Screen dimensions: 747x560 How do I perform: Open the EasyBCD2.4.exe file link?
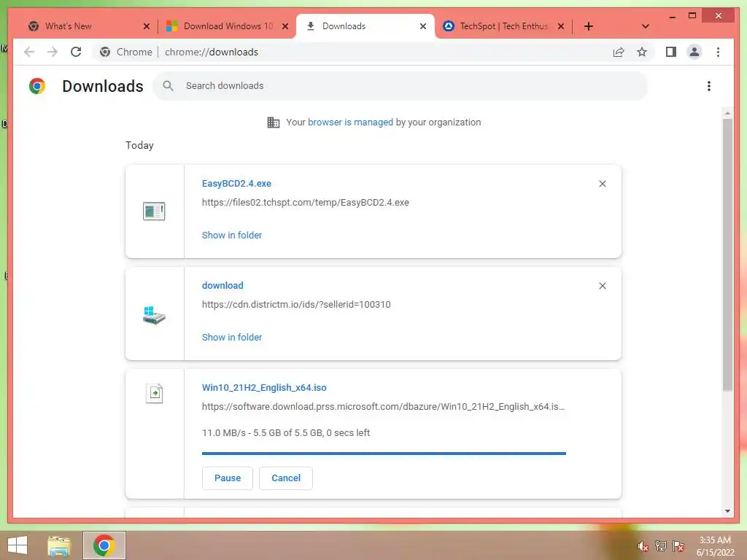click(236, 183)
